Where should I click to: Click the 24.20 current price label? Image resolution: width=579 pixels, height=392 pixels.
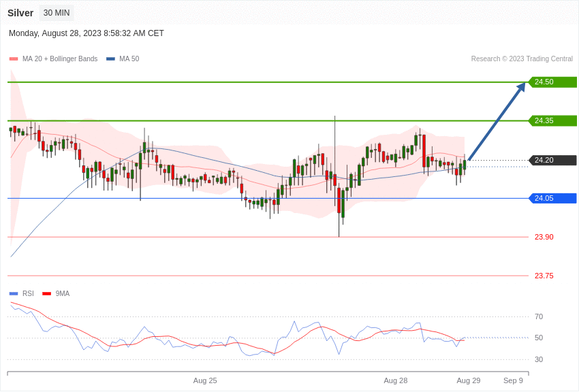point(553,160)
